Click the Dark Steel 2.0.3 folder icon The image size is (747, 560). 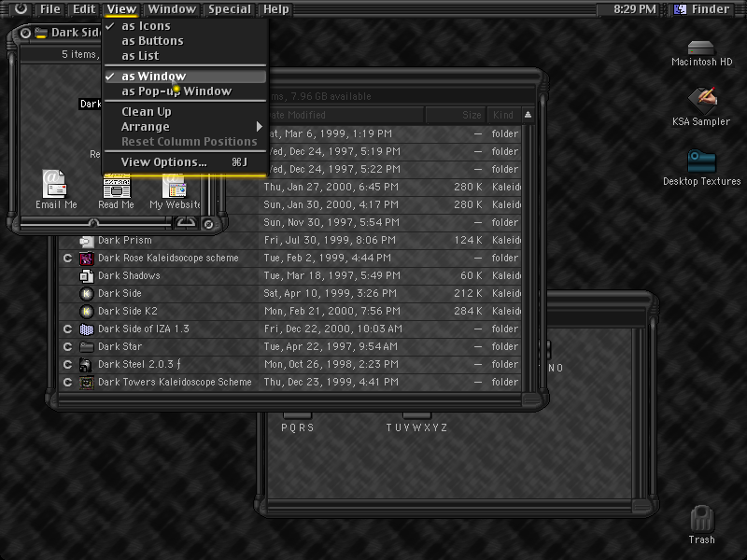click(x=86, y=365)
